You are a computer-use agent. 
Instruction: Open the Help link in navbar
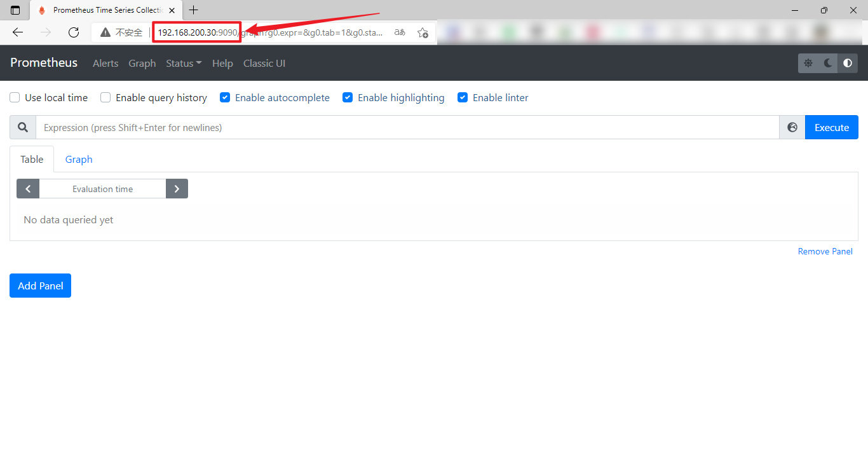[x=222, y=63]
